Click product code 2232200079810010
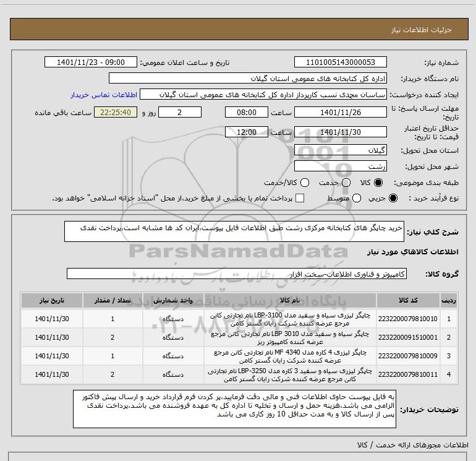 [408, 319]
